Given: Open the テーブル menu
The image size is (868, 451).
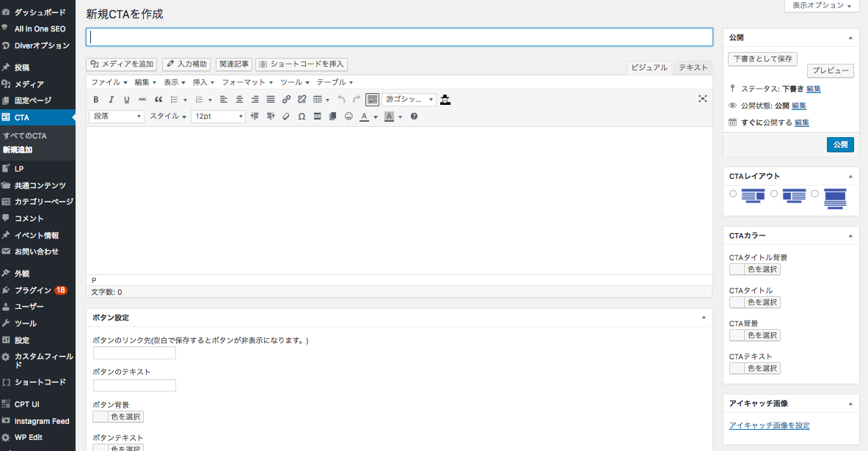Looking at the screenshot, I should [x=335, y=82].
